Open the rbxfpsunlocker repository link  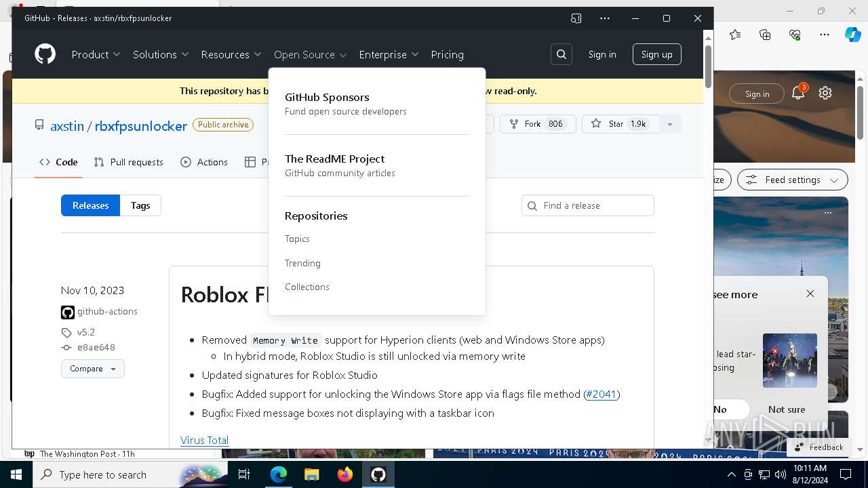(141, 126)
